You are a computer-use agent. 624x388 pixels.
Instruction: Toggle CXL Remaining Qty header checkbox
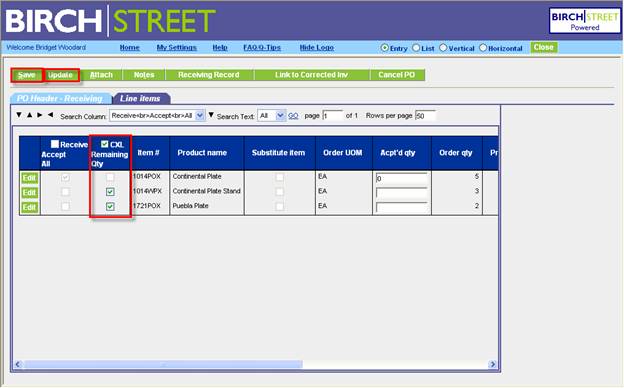coord(105,144)
